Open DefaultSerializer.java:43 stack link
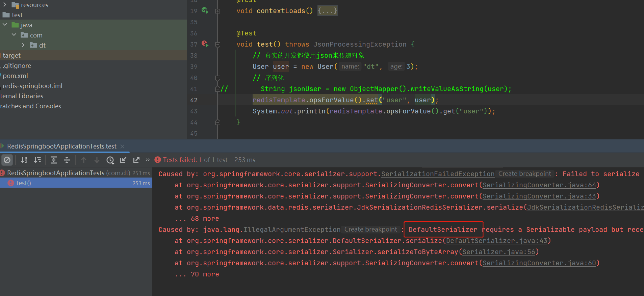Image resolution: width=644 pixels, height=296 pixels. (x=497, y=241)
